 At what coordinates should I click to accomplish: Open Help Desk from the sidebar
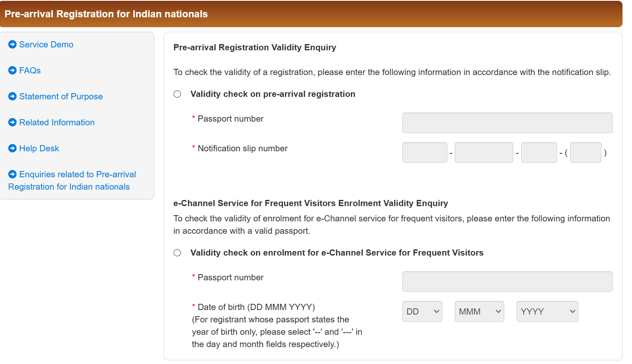39,148
